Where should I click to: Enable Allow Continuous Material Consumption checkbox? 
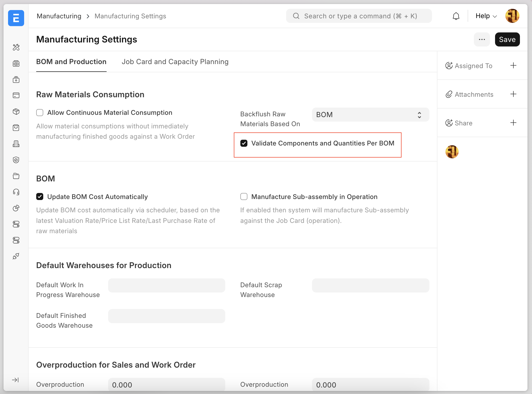(40, 113)
